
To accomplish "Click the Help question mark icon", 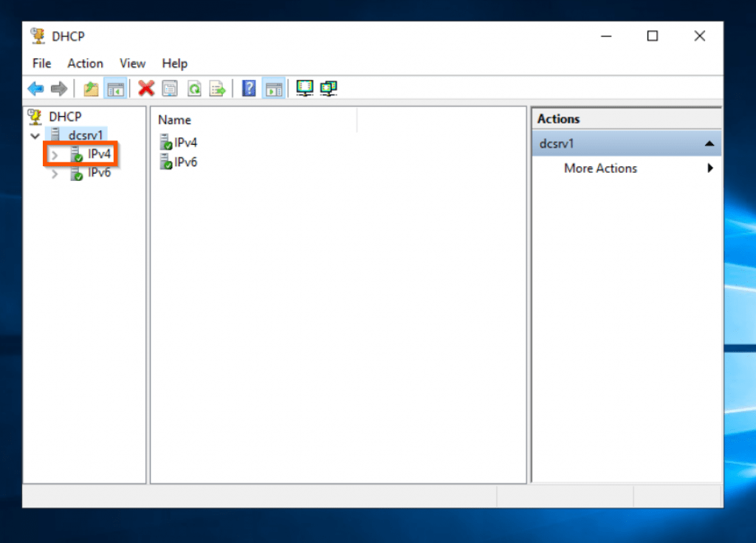I will 249,88.
